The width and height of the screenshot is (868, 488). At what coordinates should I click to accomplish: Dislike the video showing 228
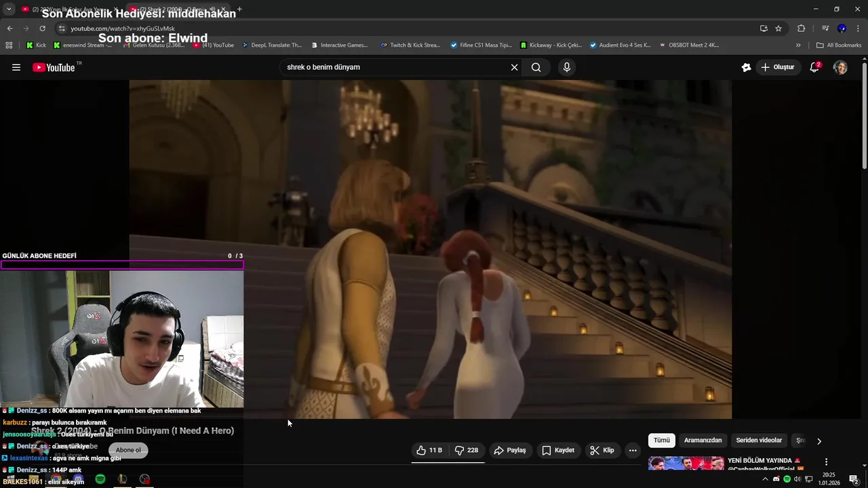[467, 450]
